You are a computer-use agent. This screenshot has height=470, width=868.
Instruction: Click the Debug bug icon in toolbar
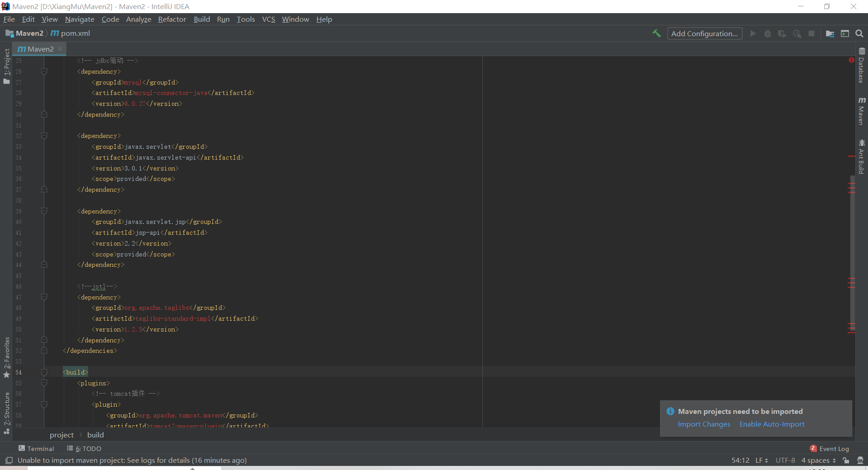click(x=768, y=33)
